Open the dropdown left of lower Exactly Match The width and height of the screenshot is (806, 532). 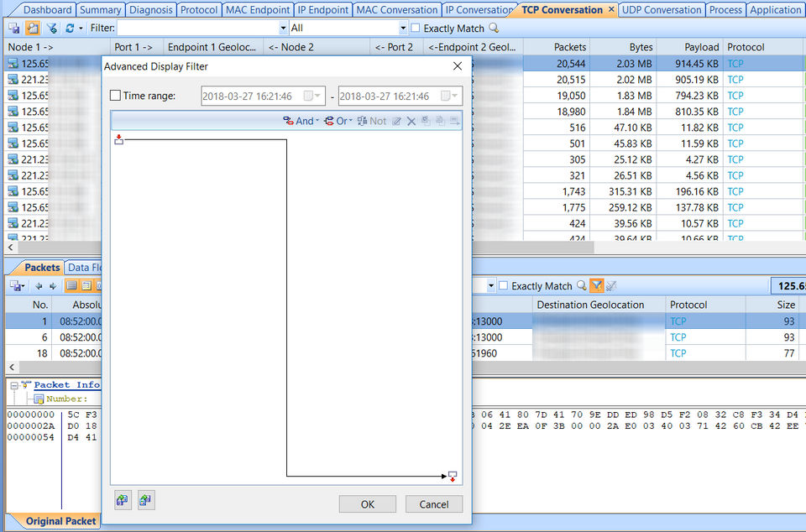pos(491,285)
